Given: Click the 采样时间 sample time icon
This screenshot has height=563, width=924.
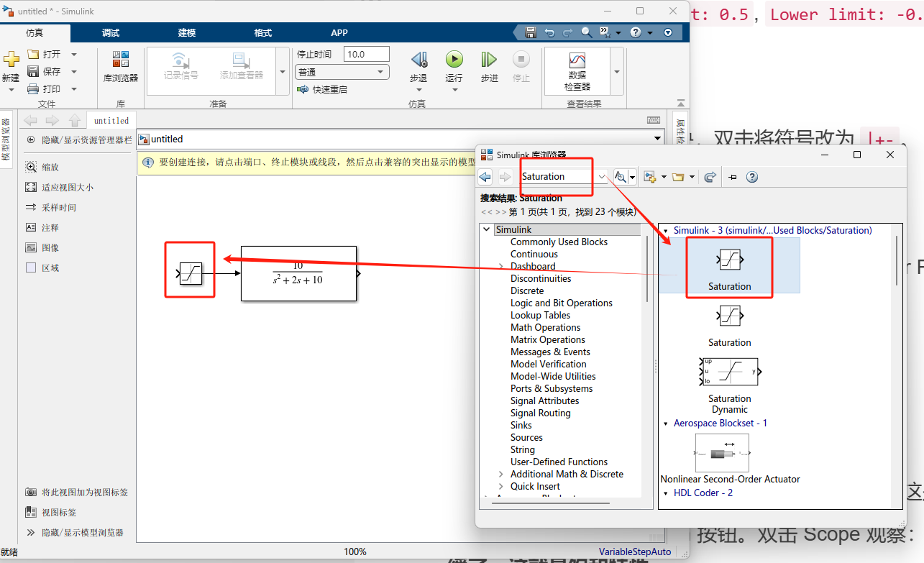Looking at the screenshot, I should pos(31,207).
